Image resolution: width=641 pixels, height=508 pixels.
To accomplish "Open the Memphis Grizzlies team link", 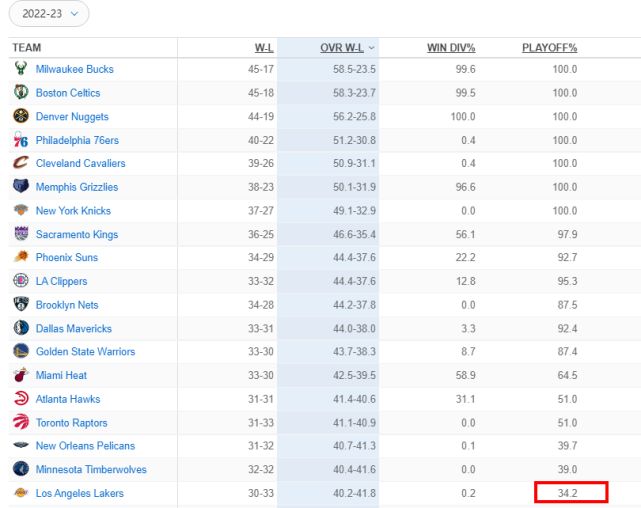I will (77, 187).
